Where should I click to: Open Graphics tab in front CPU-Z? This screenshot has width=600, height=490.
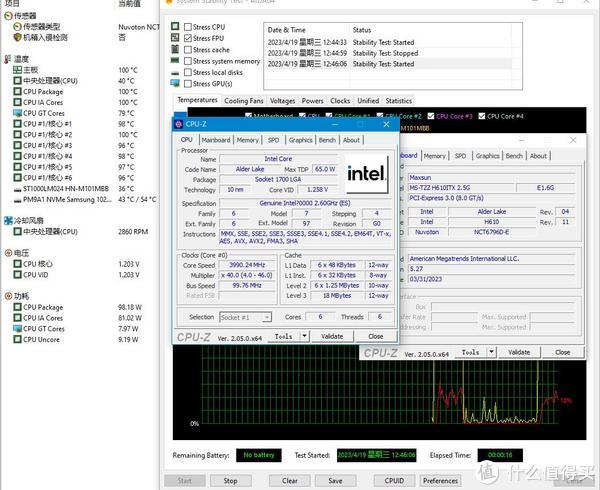(x=300, y=140)
